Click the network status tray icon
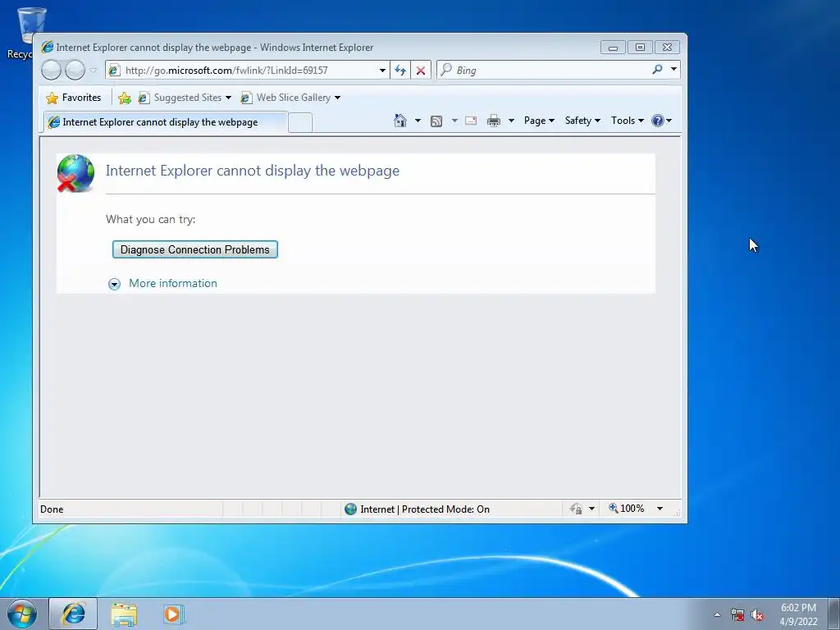The image size is (840, 630). click(x=737, y=615)
